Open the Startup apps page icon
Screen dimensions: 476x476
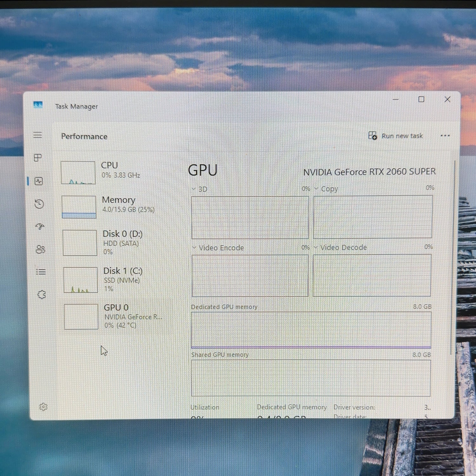(x=40, y=226)
